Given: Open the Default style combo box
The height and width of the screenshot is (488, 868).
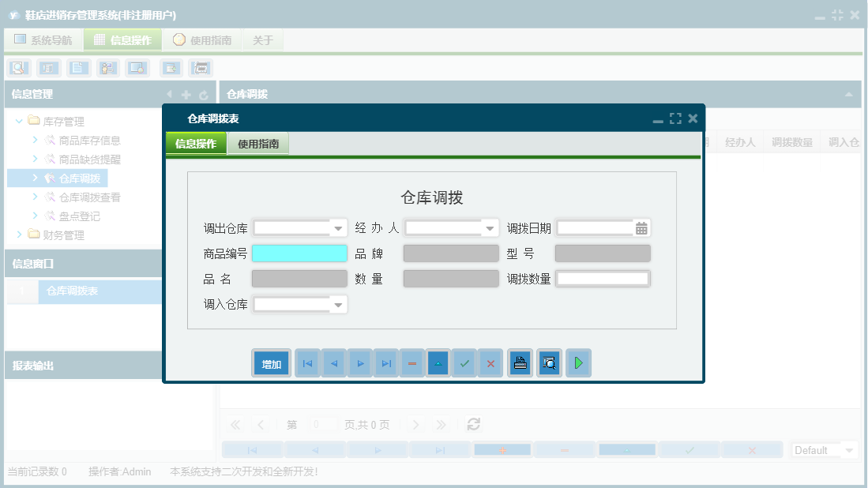Looking at the screenshot, I should [x=824, y=449].
